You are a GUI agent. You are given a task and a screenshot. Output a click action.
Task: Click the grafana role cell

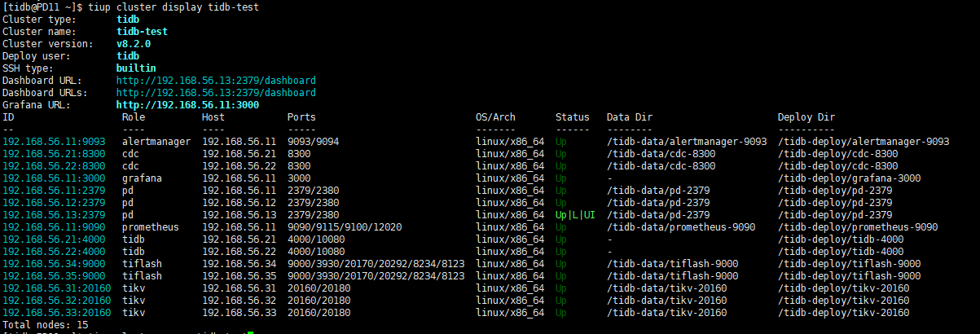(142, 178)
